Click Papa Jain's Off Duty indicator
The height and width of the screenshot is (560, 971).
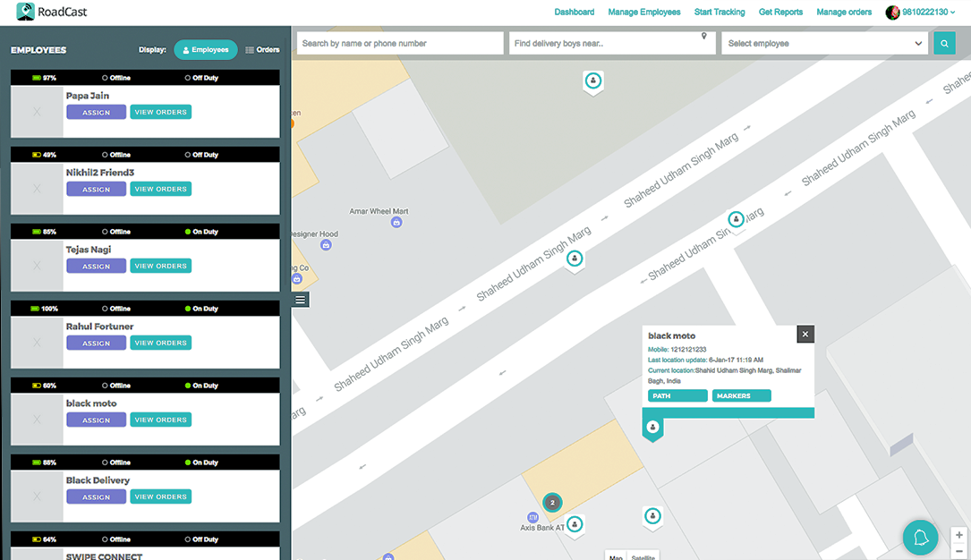point(201,78)
